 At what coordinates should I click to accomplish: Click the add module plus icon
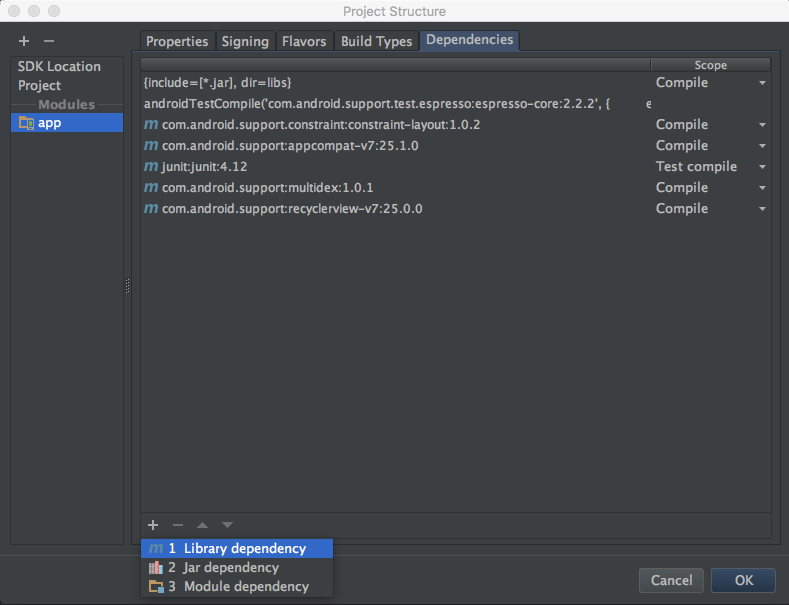click(x=24, y=41)
